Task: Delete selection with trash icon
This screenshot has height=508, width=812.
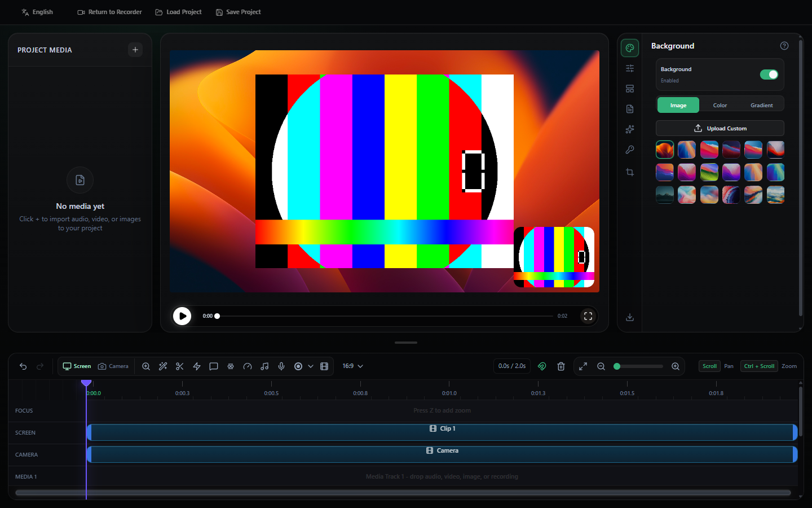Action: point(561,366)
